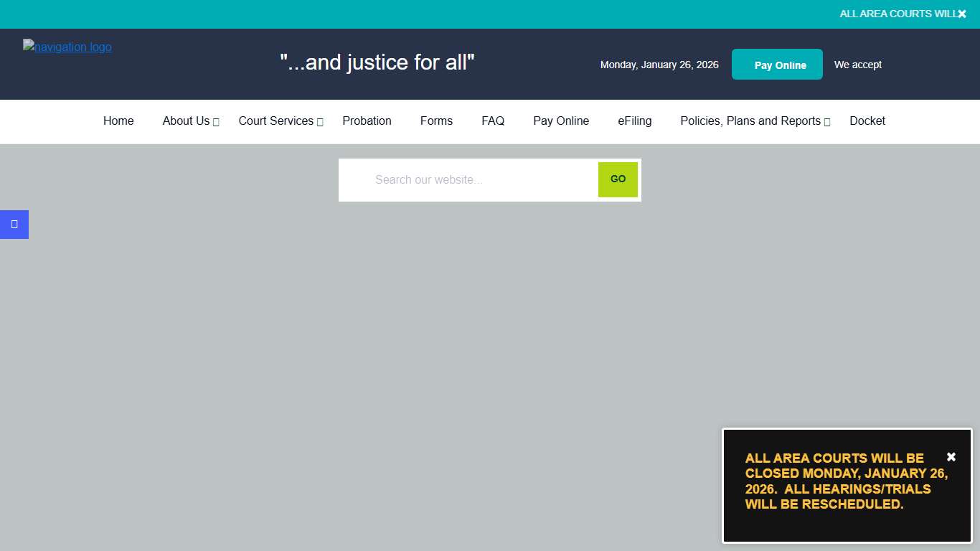The image size is (980, 551).
Task: Open the Probation menu item
Action: 367,121
